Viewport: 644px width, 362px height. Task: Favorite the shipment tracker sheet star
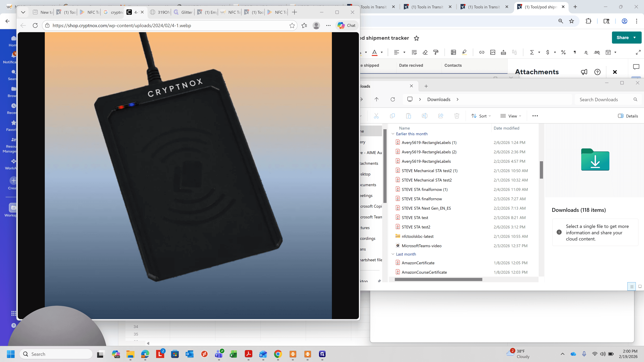click(x=416, y=38)
